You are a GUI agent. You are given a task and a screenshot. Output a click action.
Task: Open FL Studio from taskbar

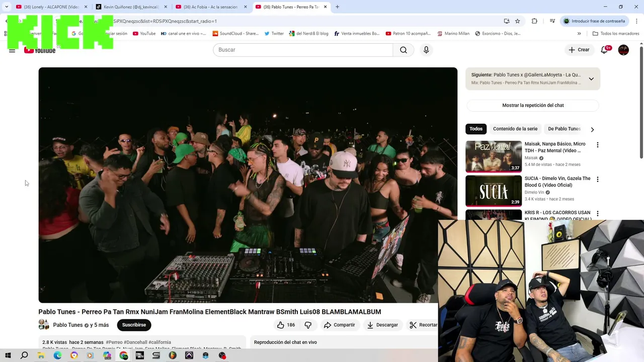coord(173,355)
